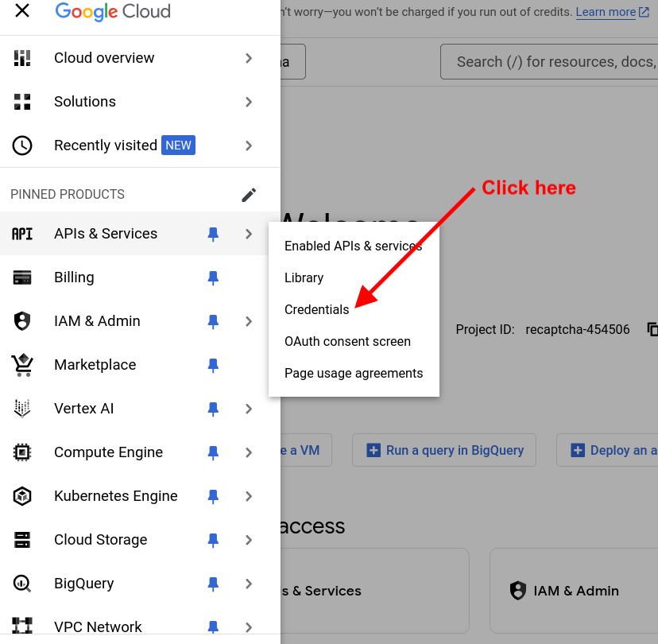Close the navigation menu with X icon

[x=21, y=10]
